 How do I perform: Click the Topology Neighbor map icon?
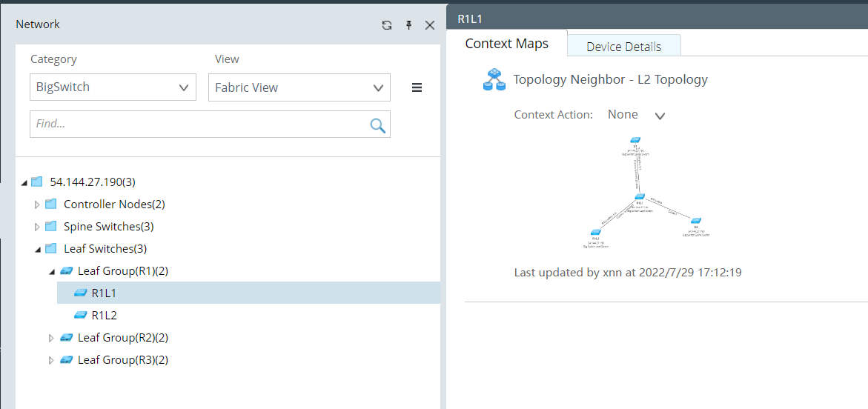pyautogui.click(x=493, y=79)
